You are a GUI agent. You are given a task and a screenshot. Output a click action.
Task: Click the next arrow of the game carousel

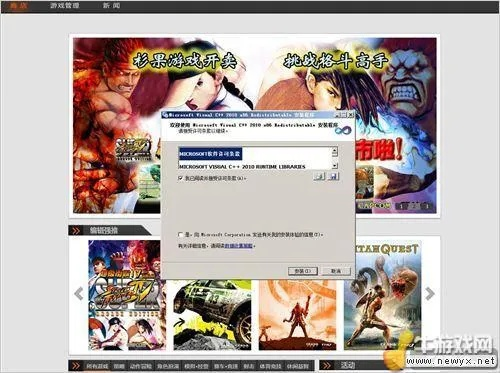(x=430, y=294)
